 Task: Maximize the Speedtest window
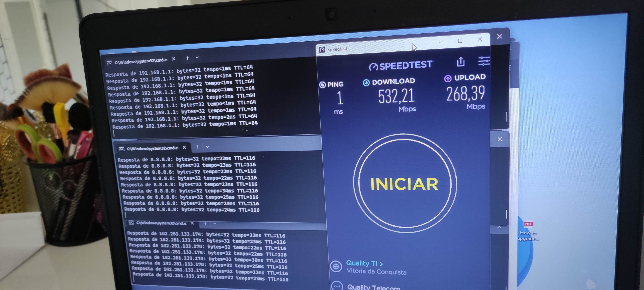(x=460, y=41)
